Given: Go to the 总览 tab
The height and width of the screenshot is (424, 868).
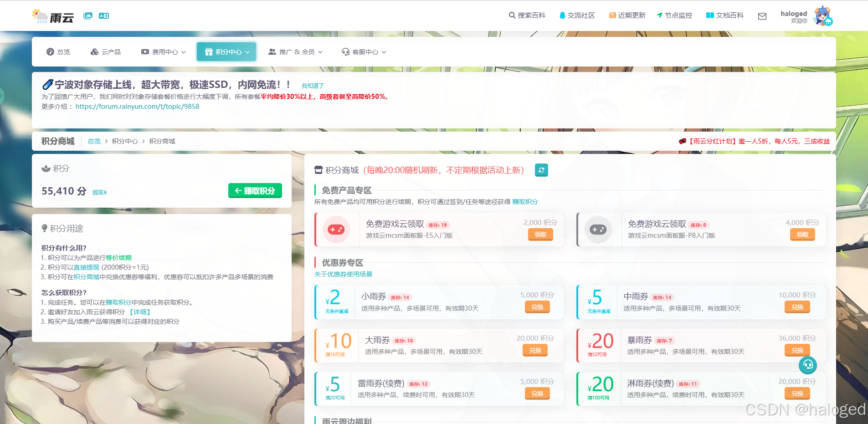Looking at the screenshot, I should point(58,52).
